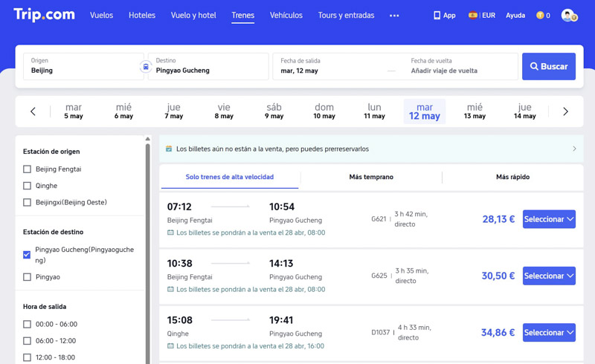The height and width of the screenshot is (364, 595).
Task: Open the App phone icon link
Action: (x=444, y=15)
